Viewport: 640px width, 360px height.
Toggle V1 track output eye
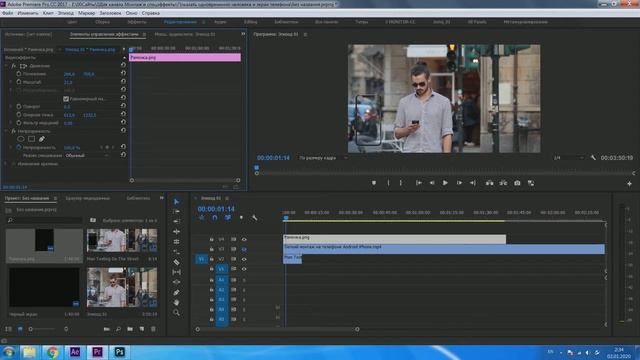tap(244, 269)
